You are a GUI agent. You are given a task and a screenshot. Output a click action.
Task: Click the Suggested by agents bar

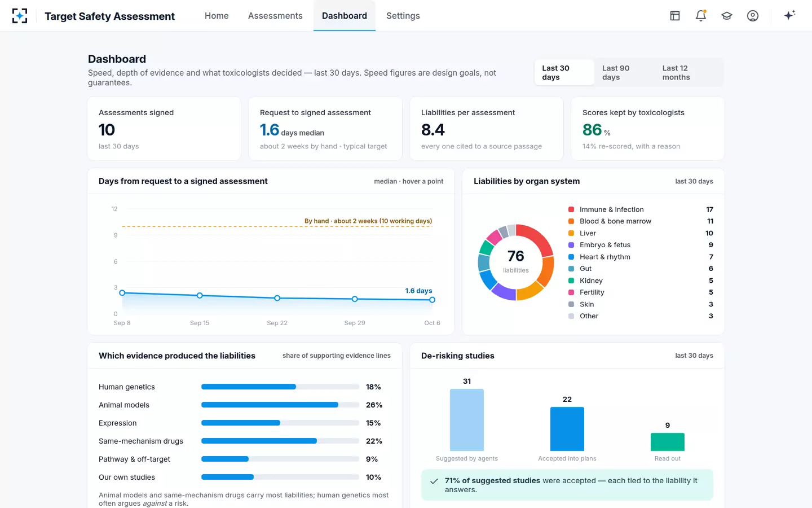click(x=467, y=419)
